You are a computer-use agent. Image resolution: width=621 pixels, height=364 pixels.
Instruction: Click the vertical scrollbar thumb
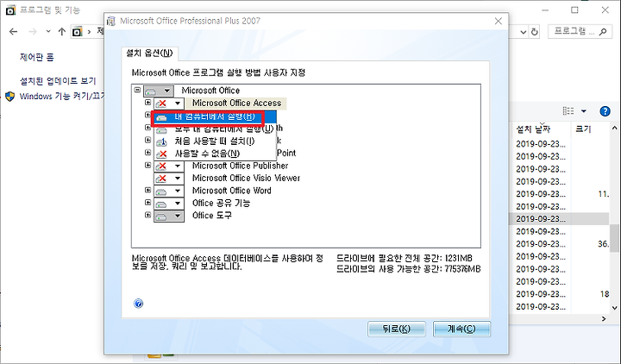(x=614, y=238)
